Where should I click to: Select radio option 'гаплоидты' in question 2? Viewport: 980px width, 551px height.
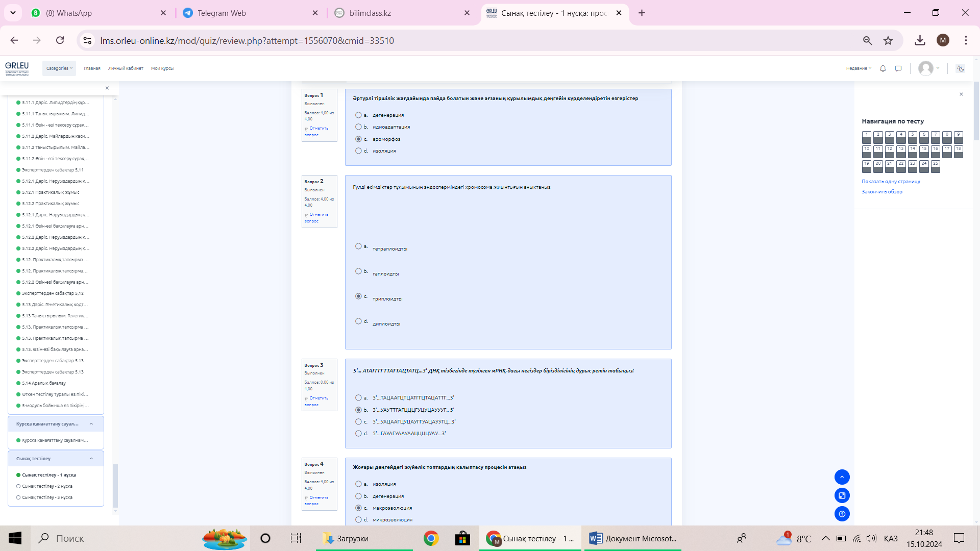[358, 271]
